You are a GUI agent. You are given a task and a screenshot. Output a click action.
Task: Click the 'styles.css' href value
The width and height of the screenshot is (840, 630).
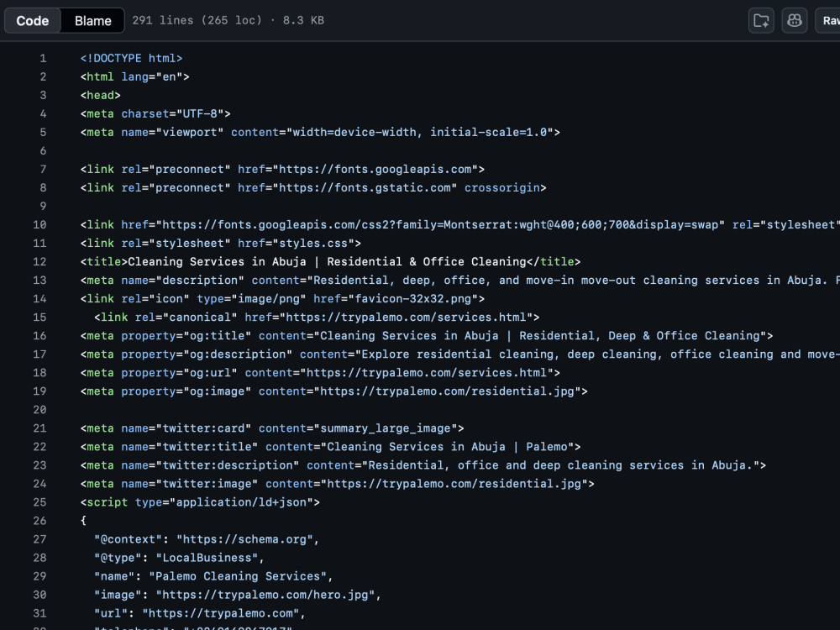coord(314,244)
